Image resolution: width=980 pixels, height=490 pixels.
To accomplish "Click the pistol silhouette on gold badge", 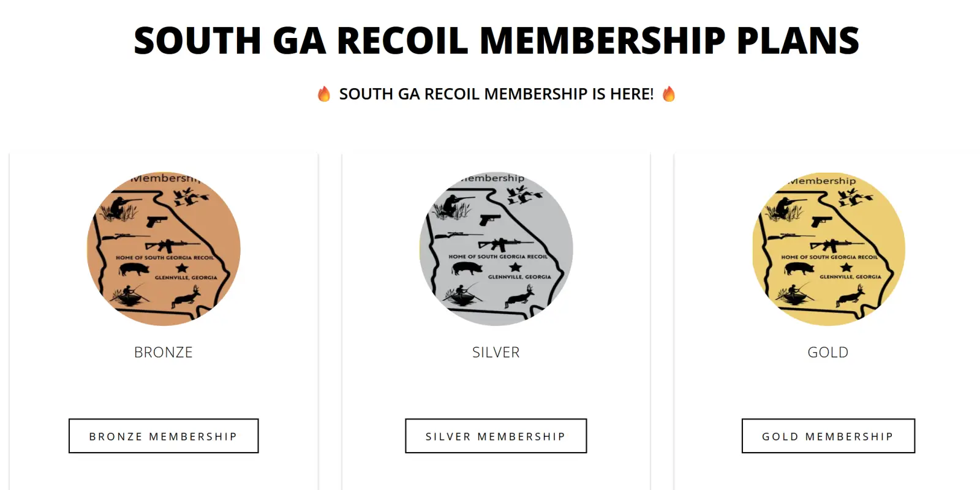I will (822, 221).
